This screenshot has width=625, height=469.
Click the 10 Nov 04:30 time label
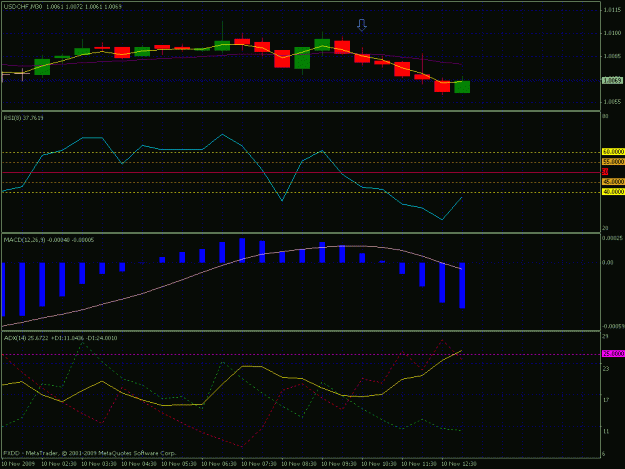pos(139,464)
